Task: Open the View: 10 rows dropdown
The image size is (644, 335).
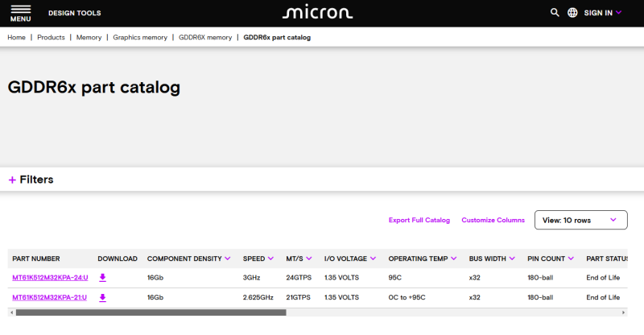Action: (580, 221)
